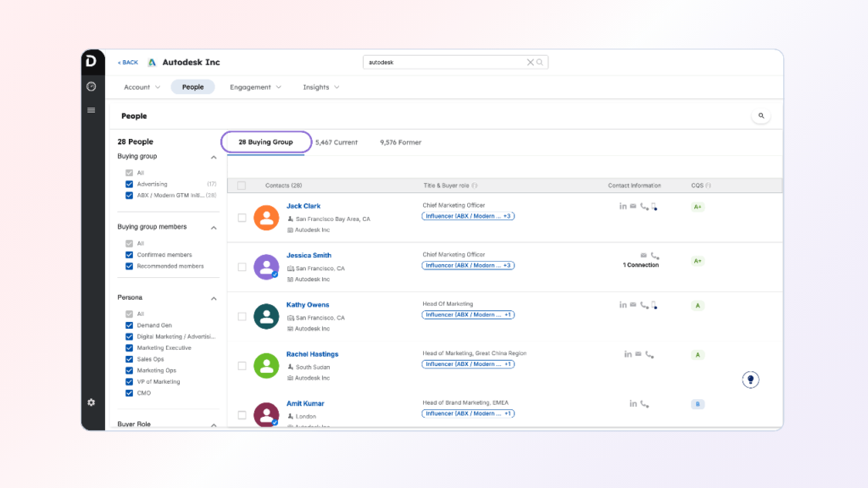Viewport: 868px width, 488px height.
Task: Collapse the Buyer Role filter section
Action: 214,425
